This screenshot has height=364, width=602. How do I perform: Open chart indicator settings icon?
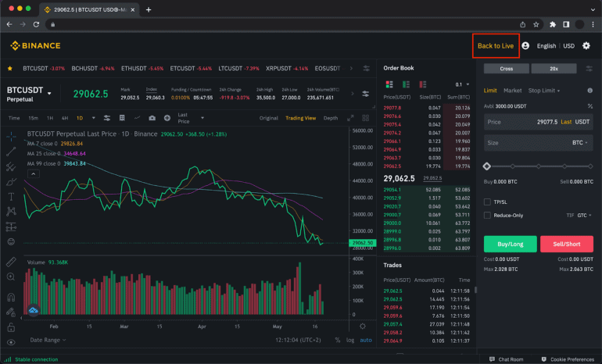click(107, 118)
